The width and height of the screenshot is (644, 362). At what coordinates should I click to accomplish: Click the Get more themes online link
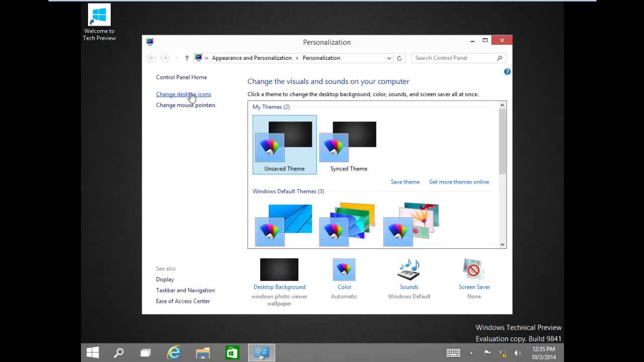[x=459, y=182]
